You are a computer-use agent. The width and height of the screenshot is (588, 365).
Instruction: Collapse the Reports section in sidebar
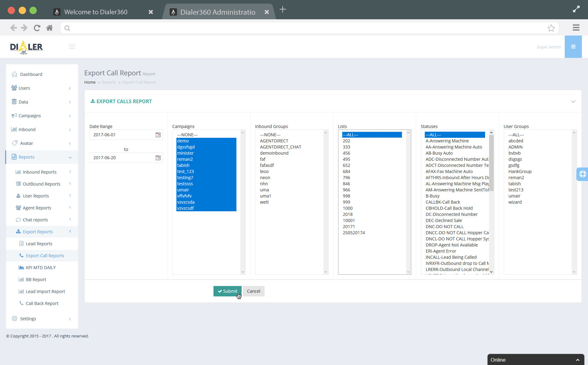pyautogui.click(x=26, y=157)
